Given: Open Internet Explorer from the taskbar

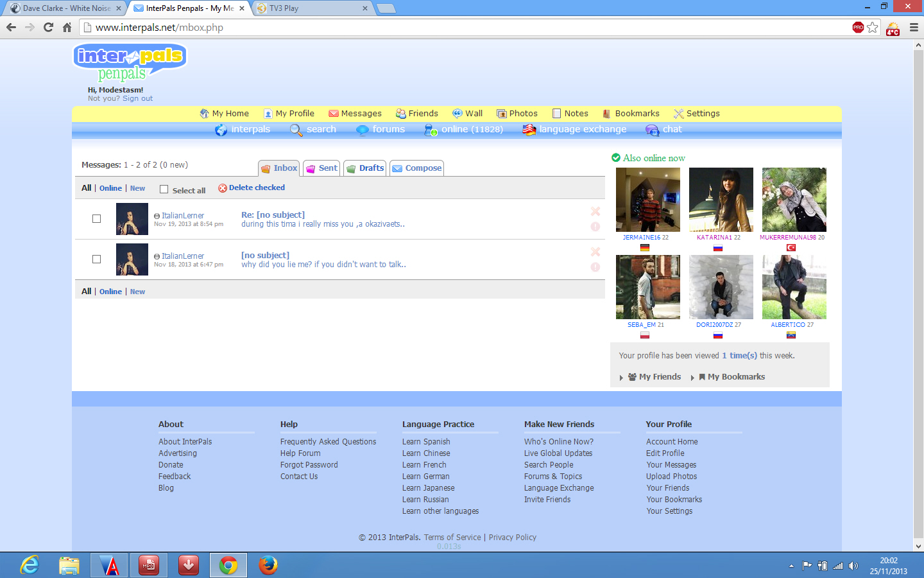Looking at the screenshot, I should tap(30, 565).
